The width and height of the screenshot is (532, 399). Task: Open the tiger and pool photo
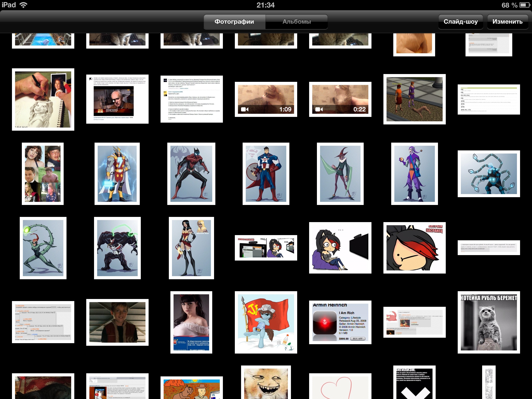[x=43, y=41]
